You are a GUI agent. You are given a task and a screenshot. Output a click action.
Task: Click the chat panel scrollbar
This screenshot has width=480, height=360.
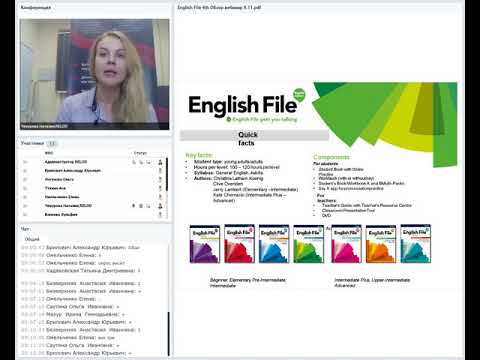(x=168, y=333)
